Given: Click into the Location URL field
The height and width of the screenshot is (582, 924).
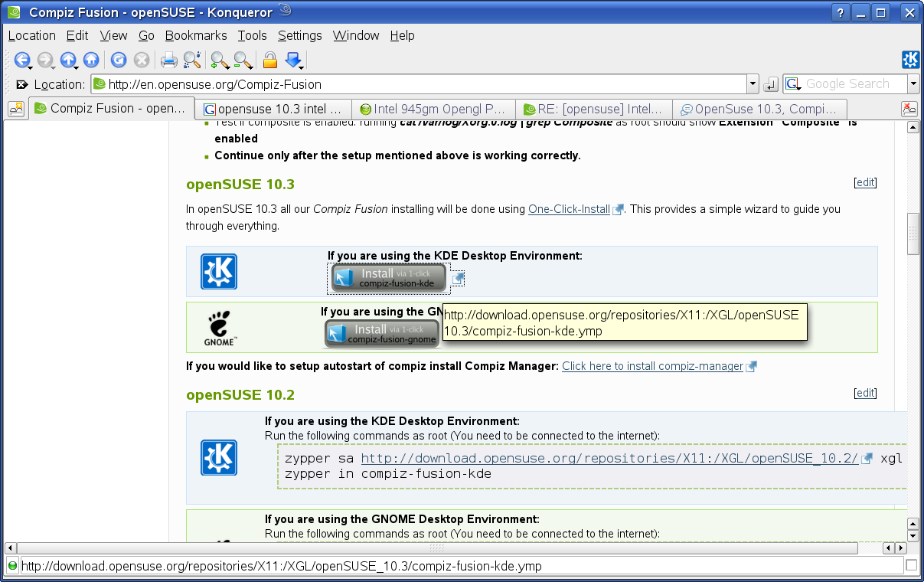Looking at the screenshot, I should pyautogui.click(x=418, y=84).
